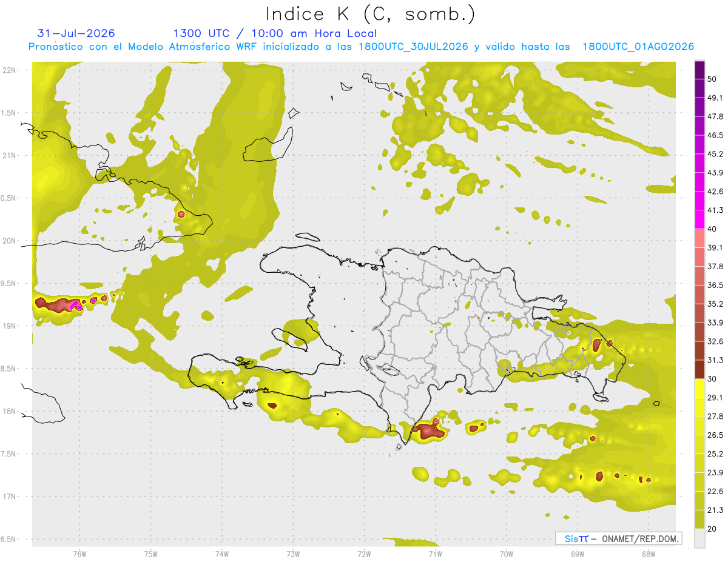
Task: Click the colorbar label "37.8"
Action: pos(715,267)
